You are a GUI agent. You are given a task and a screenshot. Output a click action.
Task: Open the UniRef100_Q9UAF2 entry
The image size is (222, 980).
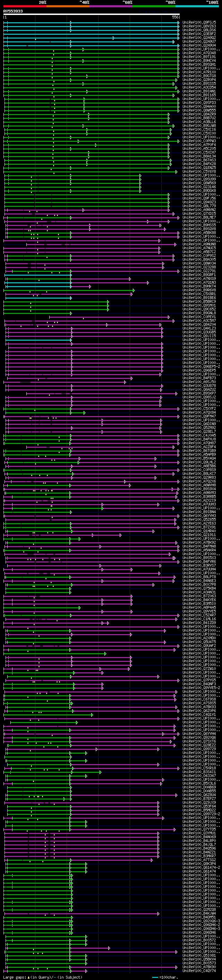point(199,646)
